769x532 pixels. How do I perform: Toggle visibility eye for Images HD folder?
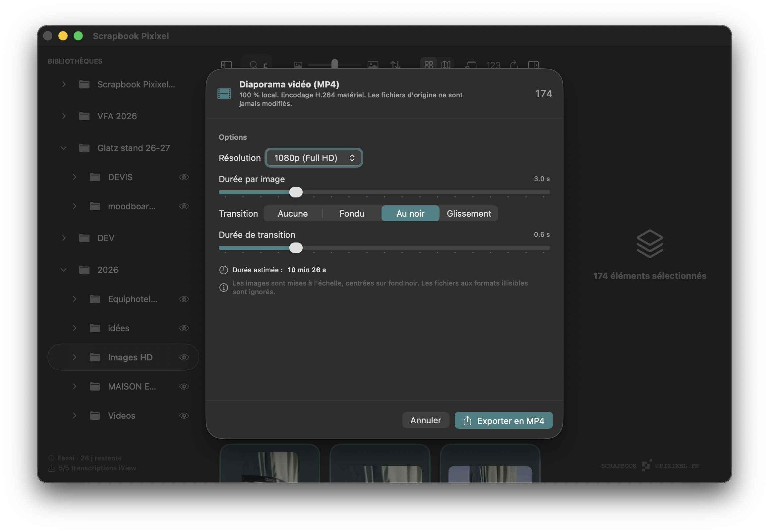tap(184, 357)
